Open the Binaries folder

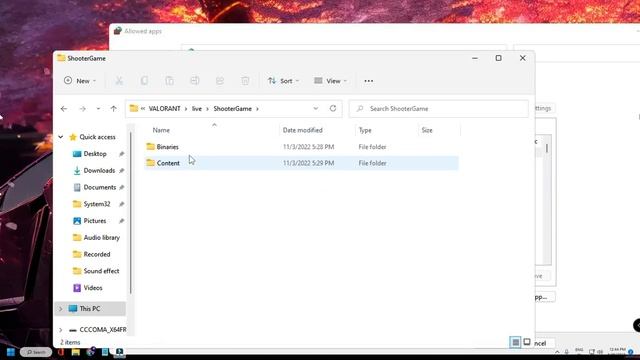coord(168,147)
